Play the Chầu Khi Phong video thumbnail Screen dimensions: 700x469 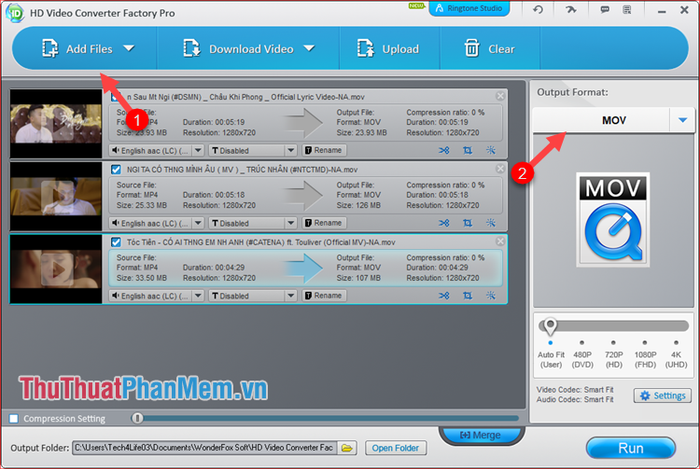[56, 124]
